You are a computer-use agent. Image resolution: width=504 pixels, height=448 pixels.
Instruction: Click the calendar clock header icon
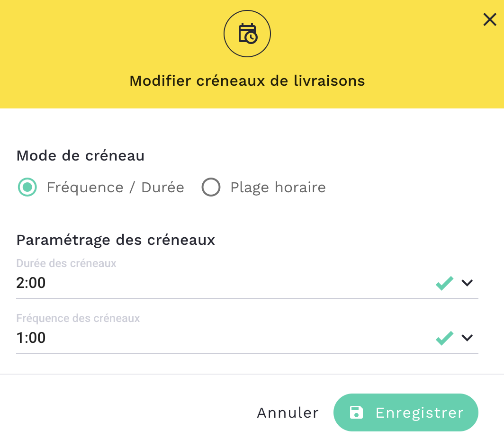[x=247, y=34]
